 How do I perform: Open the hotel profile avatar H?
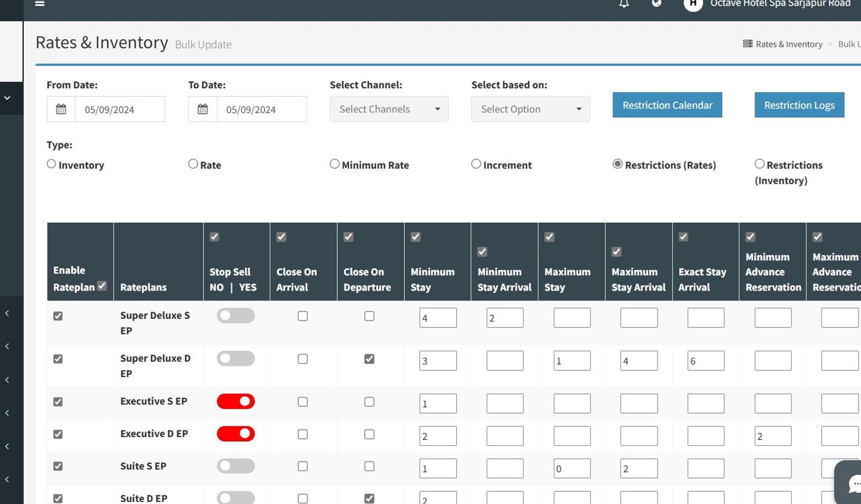693,4
